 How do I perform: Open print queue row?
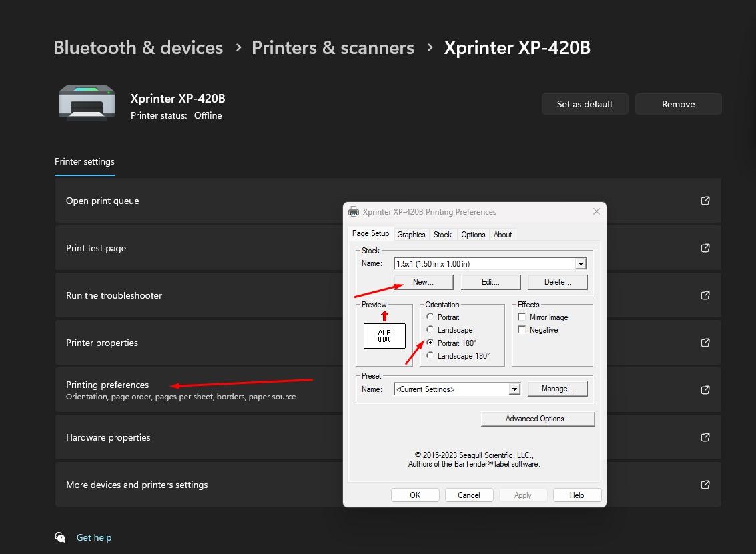click(388, 201)
